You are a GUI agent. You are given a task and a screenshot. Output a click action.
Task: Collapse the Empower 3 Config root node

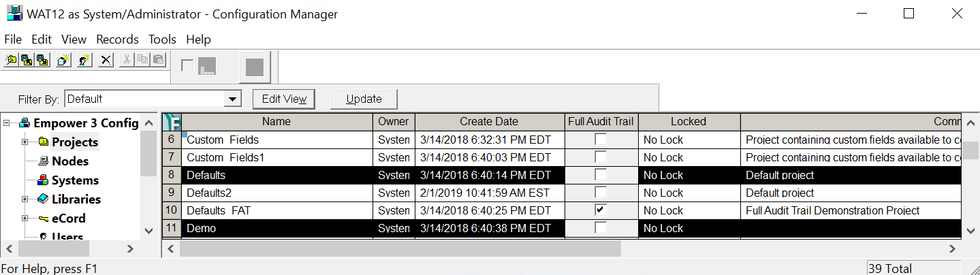tap(7, 123)
